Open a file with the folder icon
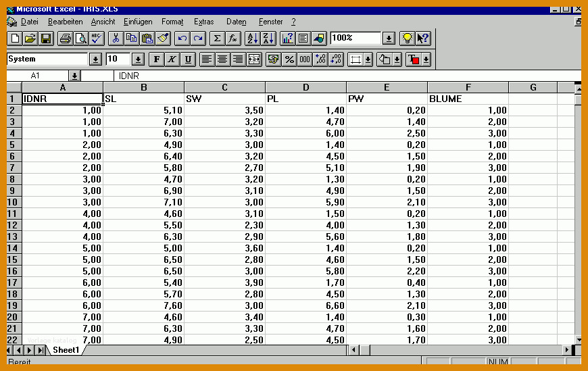588x371 pixels. point(30,39)
